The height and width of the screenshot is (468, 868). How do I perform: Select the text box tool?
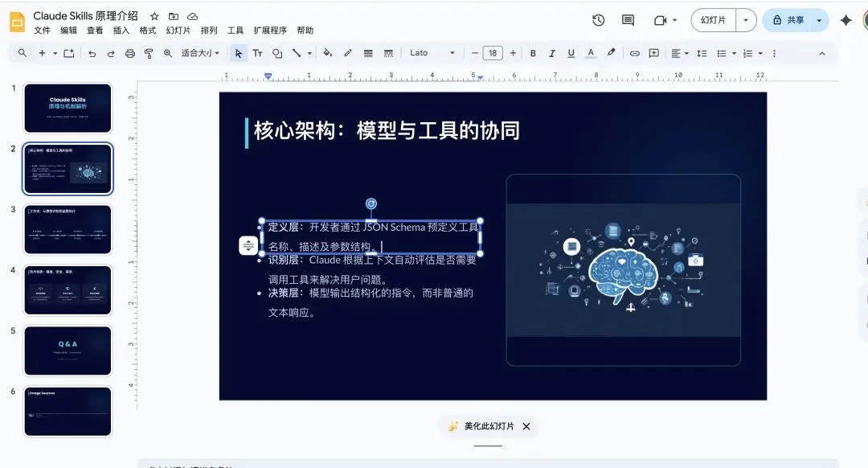[257, 53]
